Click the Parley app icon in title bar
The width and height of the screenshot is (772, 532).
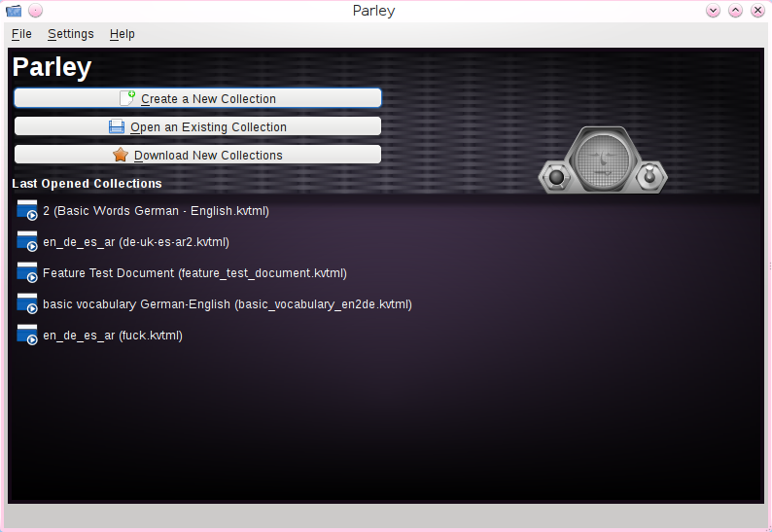[14, 11]
